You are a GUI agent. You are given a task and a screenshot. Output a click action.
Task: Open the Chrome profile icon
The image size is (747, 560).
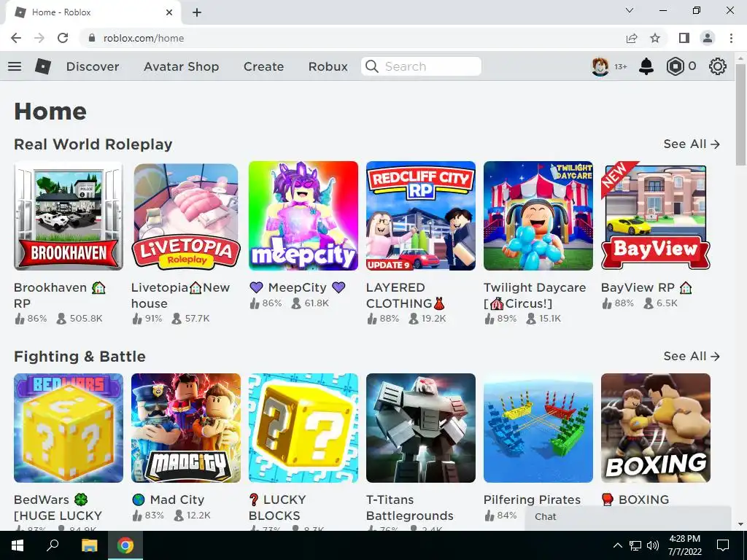click(708, 38)
